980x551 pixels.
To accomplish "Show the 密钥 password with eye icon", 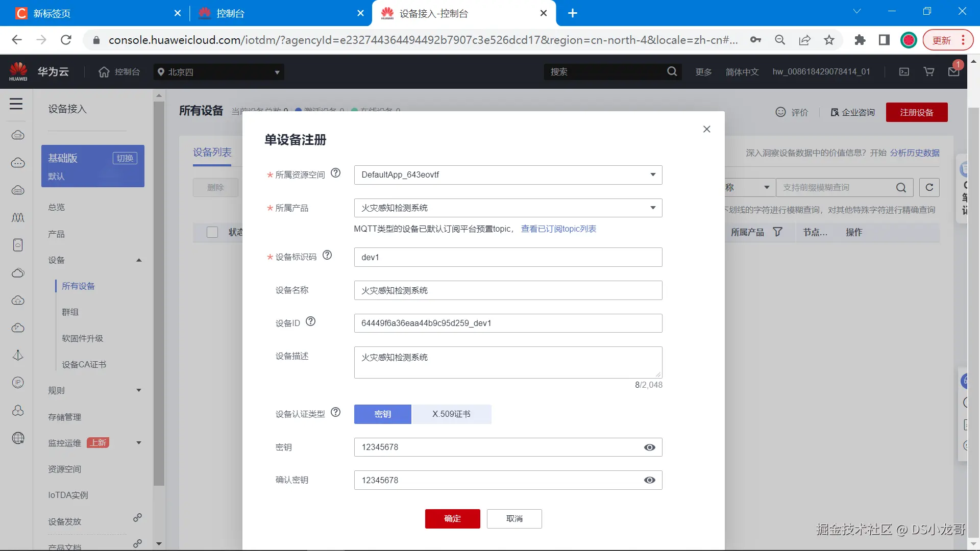I will click(x=649, y=447).
